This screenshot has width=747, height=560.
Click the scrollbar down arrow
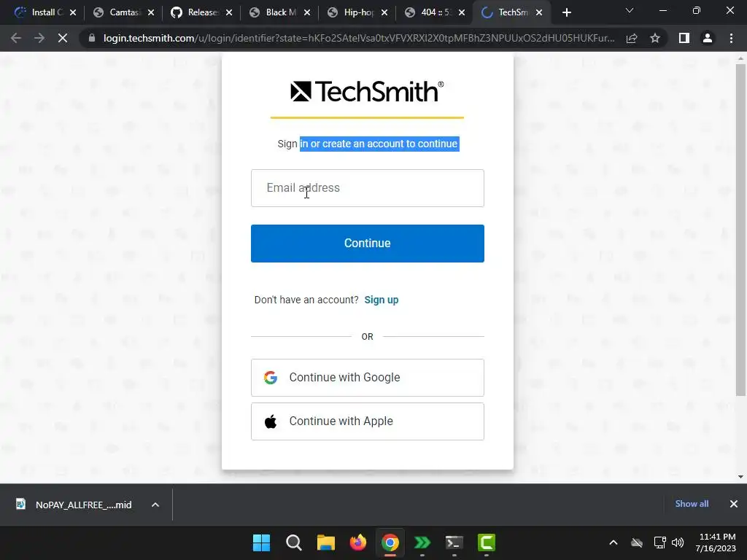point(740,477)
